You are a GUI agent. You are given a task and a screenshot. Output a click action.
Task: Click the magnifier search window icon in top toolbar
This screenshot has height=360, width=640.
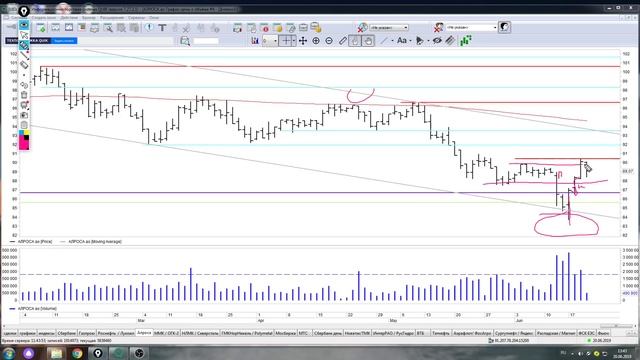click(x=108, y=28)
